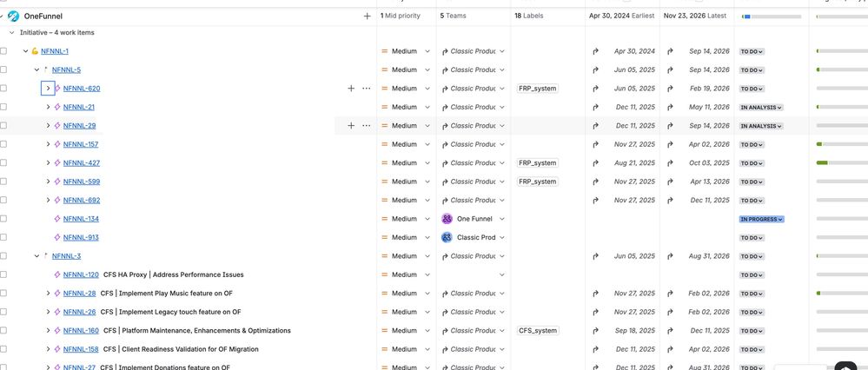This screenshot has width=868, height=370.
Task: Click the plus icon in OneFunnel row
Action: click(367, 16)
